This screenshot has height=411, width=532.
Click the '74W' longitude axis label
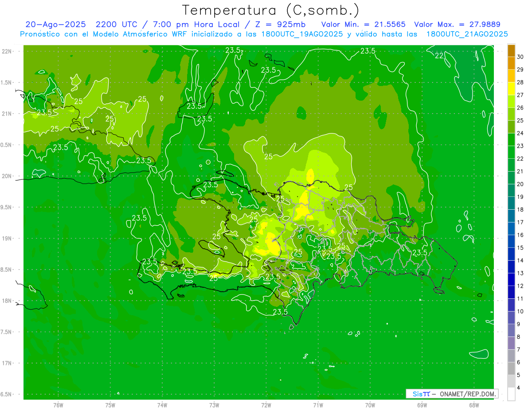[x=162, y=405]
